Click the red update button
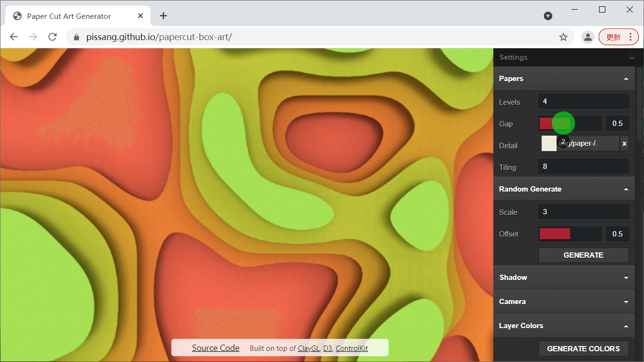This screenshot has width=644, height=362. (x=618, y=37)
